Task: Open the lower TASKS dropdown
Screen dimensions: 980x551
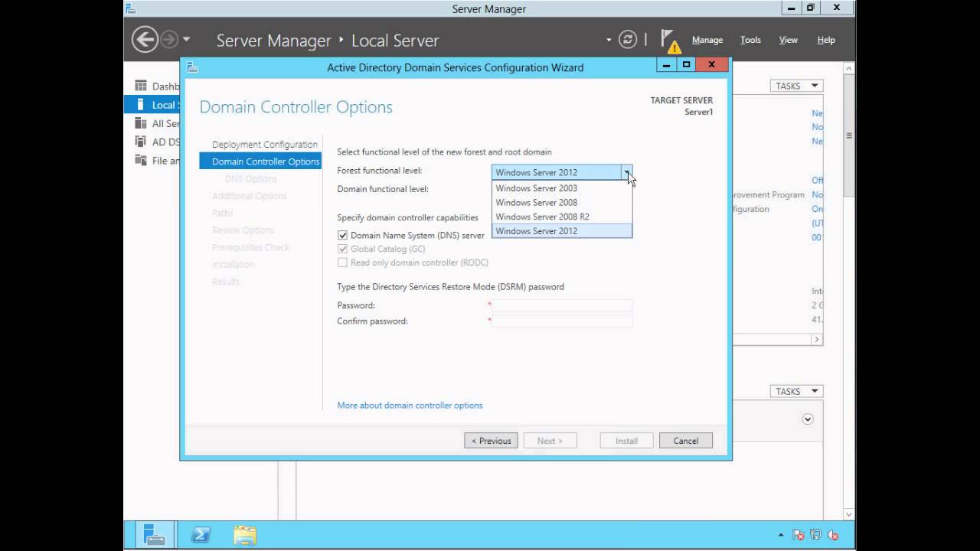Action: pos(796,391)
